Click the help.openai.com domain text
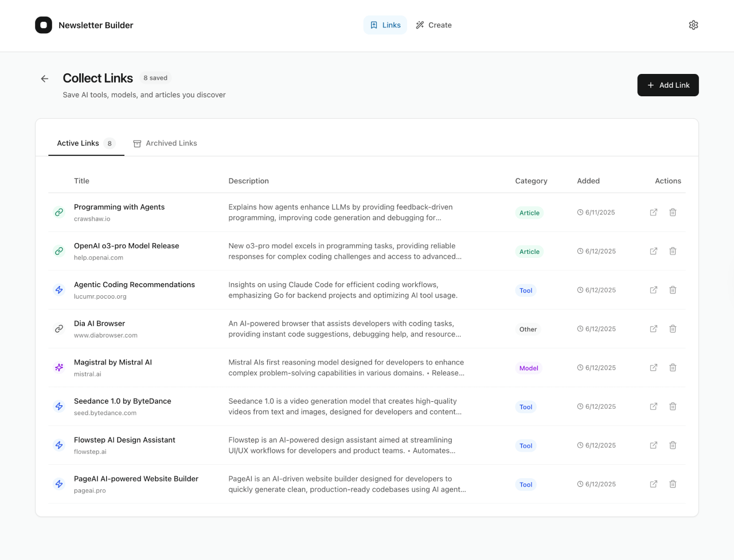 [99, 258]
